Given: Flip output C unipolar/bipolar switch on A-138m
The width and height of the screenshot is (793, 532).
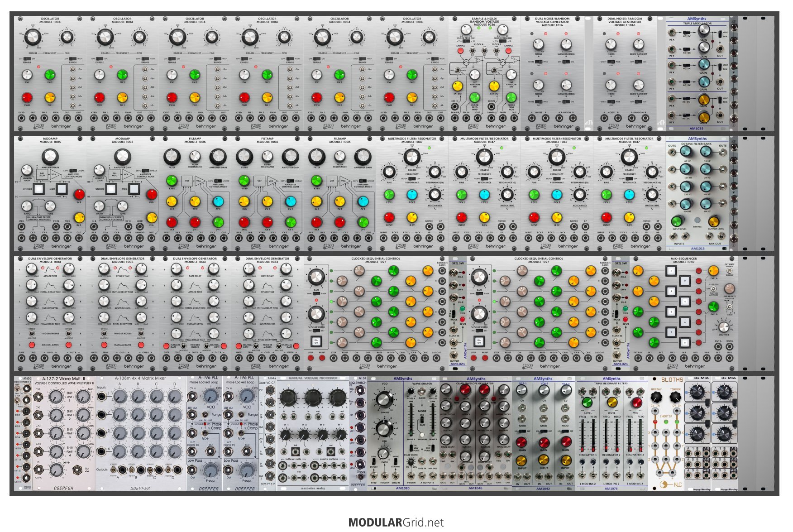Looking at the screenshot, I should (x=150, y=471).
